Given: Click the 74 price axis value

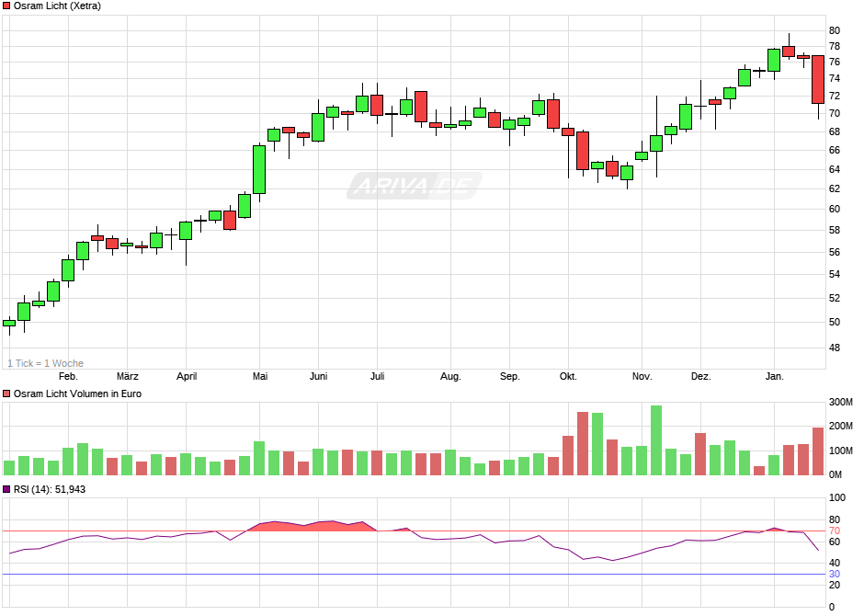Looking at the screenshot, I should (835, 79).
